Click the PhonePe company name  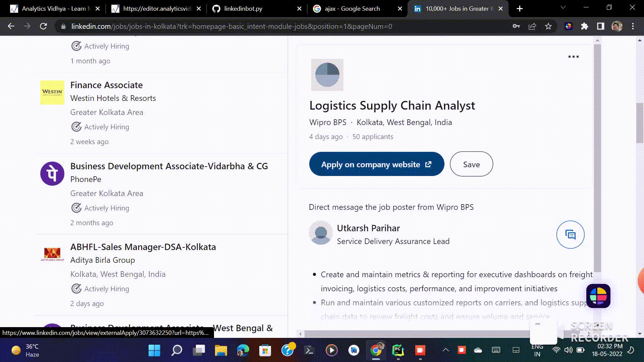pyautogui.click(x=86, y=179)
